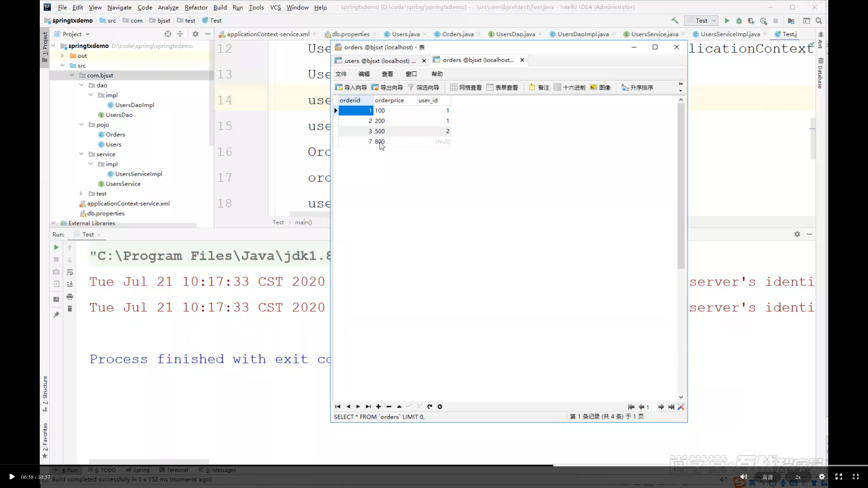Add record with plus icon in Navicat
The height and width of the screenshot is (488, 868).
tap(378, 407)
